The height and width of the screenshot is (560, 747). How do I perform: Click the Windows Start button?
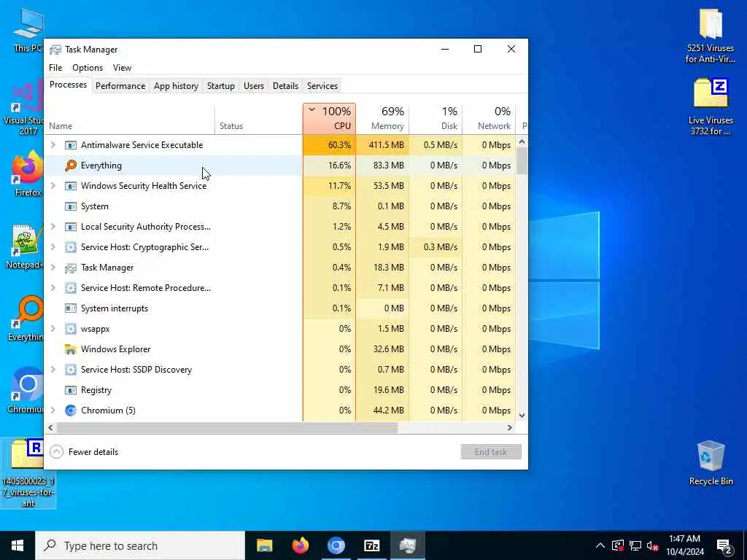18,545
